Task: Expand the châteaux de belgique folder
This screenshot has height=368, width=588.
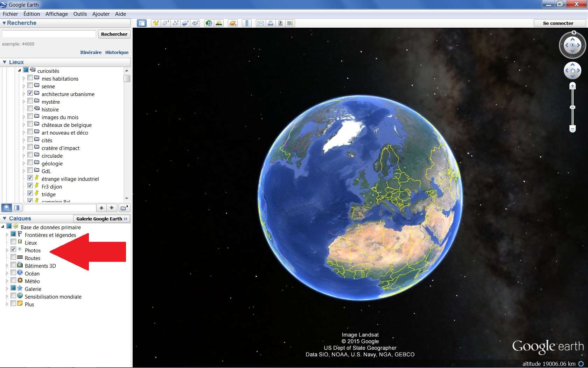Action: click(24, 125)
